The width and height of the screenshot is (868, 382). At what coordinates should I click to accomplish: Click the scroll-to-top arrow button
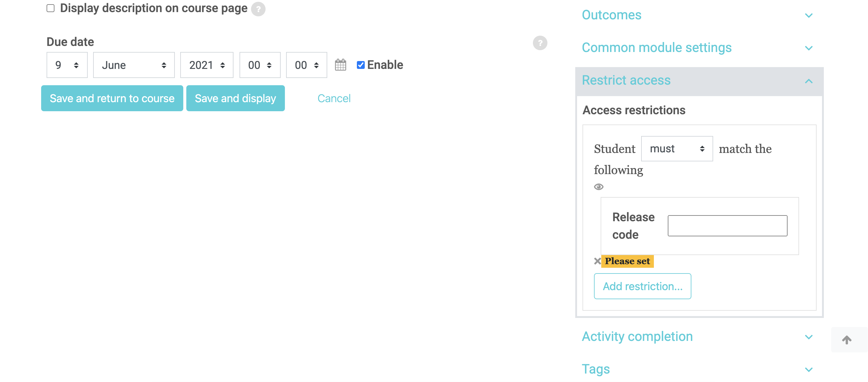click(847, 340)
